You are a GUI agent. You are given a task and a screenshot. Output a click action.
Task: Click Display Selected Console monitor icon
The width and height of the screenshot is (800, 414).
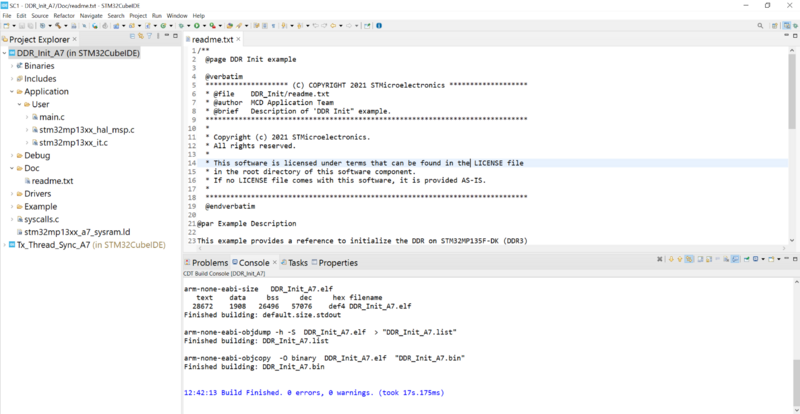756,259
